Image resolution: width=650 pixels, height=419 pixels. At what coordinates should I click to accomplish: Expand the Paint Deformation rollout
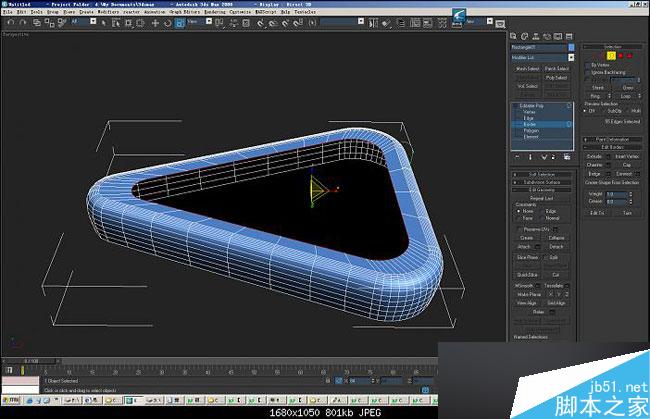[613, 140]
